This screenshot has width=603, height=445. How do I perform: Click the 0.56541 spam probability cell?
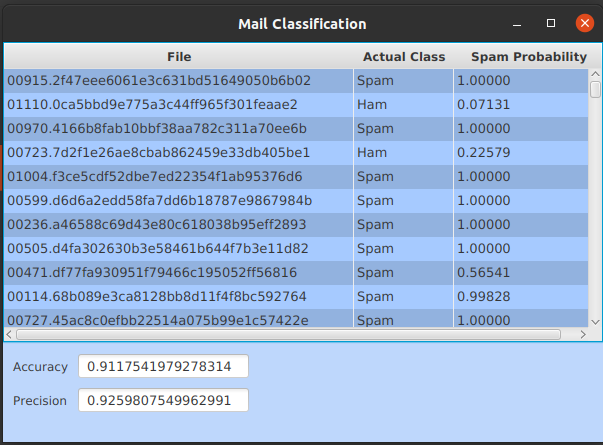pos(520,272)
